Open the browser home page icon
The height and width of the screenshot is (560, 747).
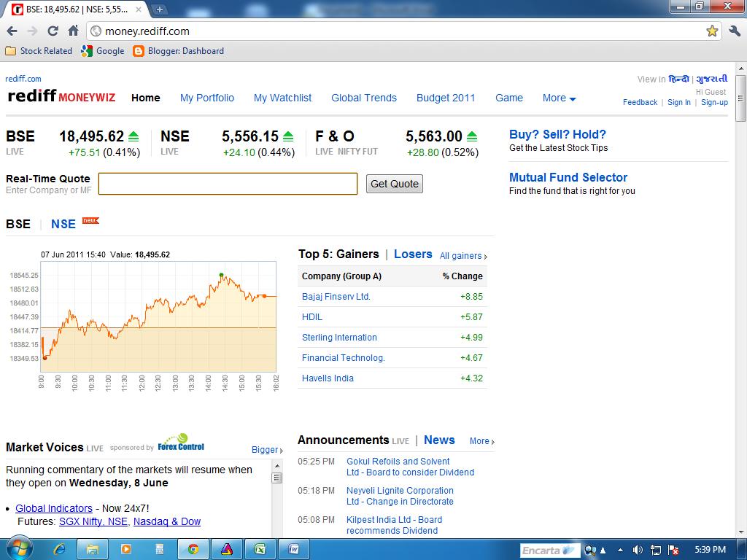[74, 31]
